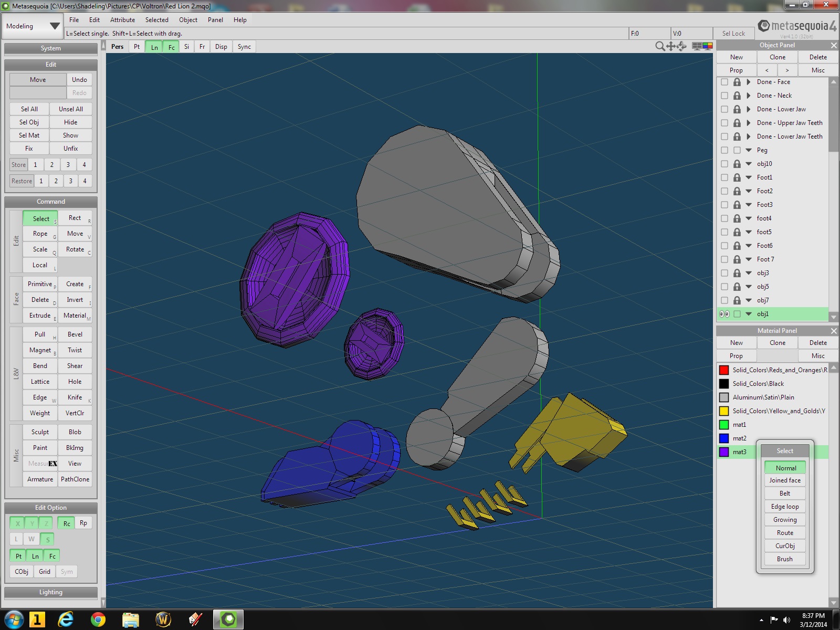Toggle lock checkbox of Peg object
This screenshot has height=630, width=840.
[x=737, y=150]
